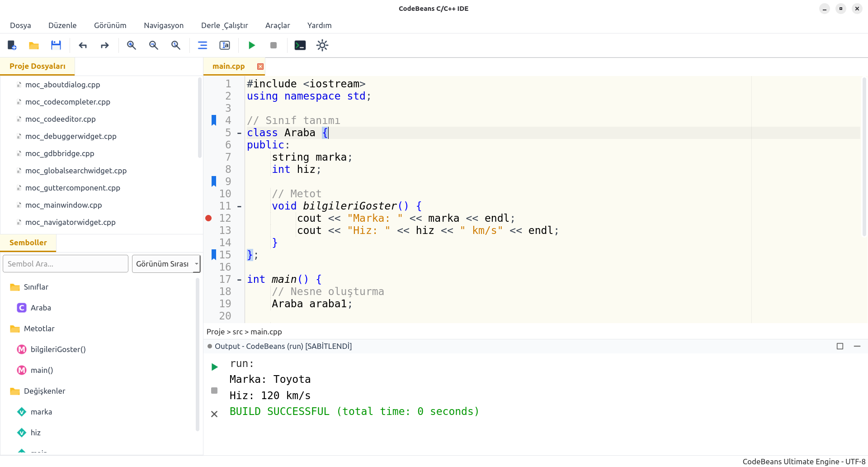Screen dimensions: 868x467
Task: Remove the bookmark marker on line 15
Action: pyautogui.click(x=214, y=255)
